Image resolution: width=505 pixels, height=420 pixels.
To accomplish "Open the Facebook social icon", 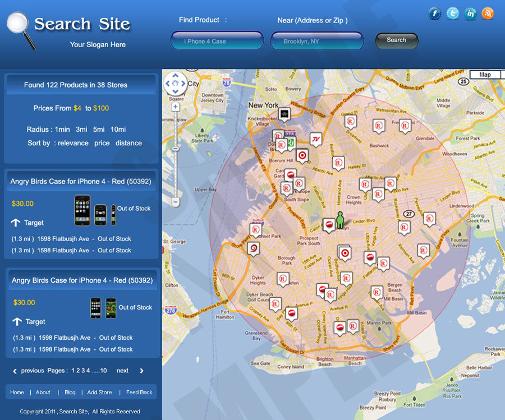I will [435, 14].
